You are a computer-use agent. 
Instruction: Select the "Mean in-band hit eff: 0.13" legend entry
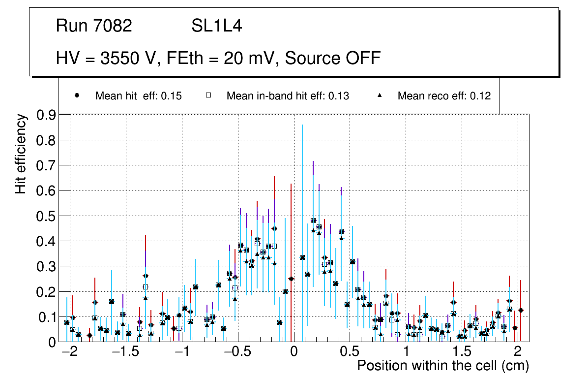click(288, 96)
